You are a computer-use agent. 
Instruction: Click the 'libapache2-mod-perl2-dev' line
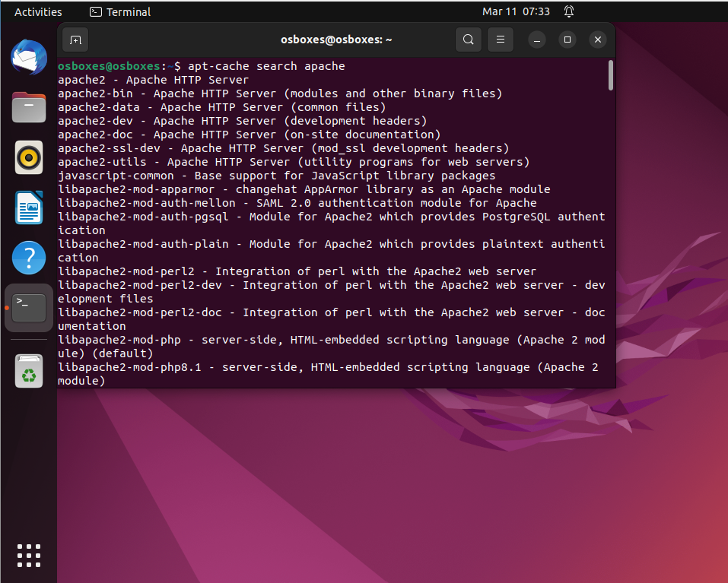[332, 292]
